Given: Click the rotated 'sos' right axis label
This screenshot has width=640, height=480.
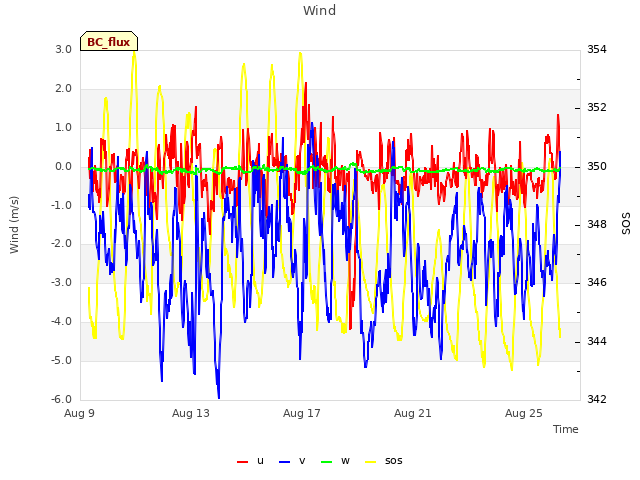Looking at the screenshot, I should click(626, 224).
